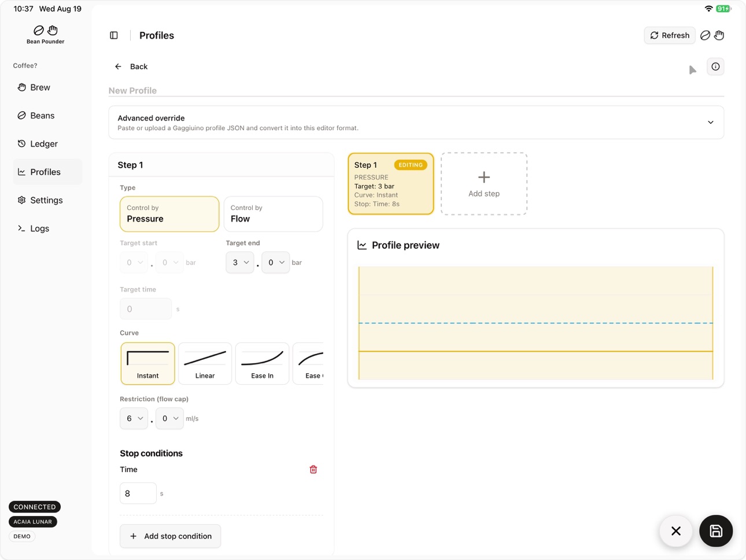Open the Brew page
Screen dimensions: 746x560
(x=47, y=87)
